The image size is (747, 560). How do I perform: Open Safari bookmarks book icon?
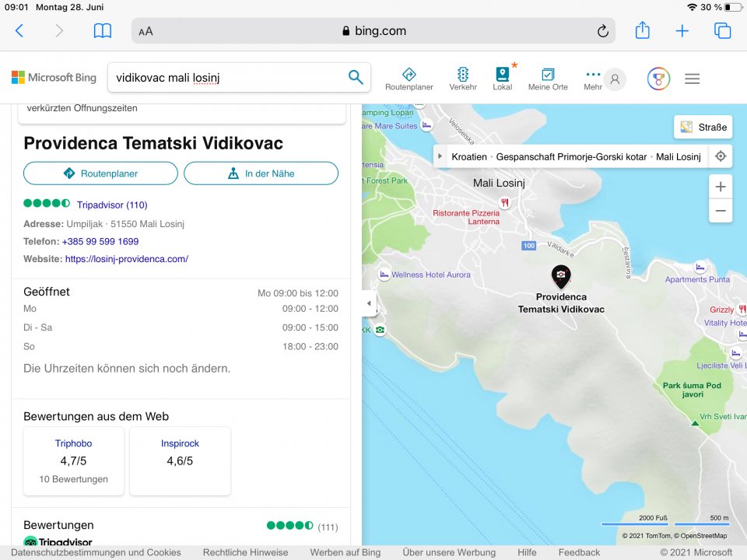pyautogui.click(x=102, y=31)
